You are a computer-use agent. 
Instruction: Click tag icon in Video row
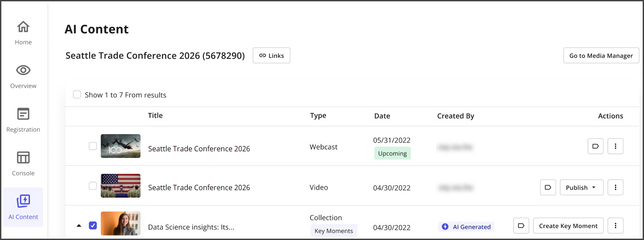coord(548,187)
